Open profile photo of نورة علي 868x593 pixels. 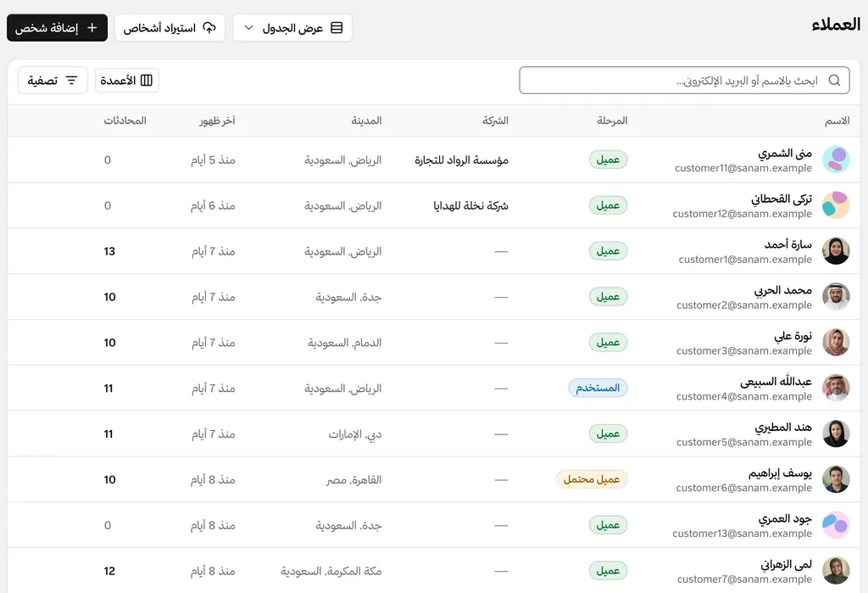(x=836, y=343)
